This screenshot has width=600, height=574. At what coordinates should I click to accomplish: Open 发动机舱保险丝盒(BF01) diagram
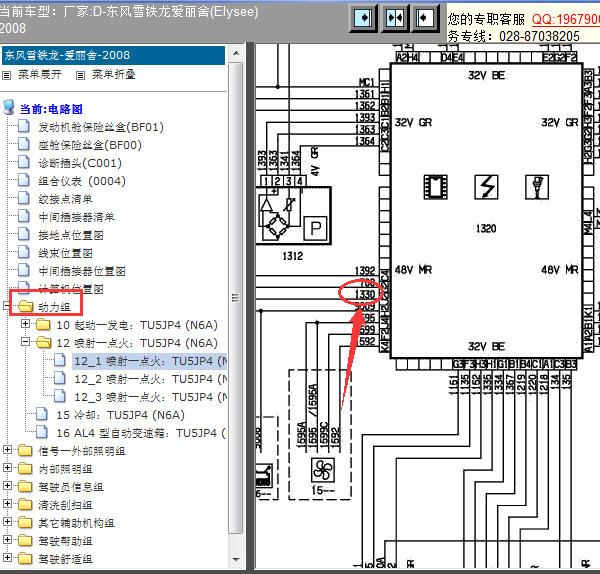point(101,127)
